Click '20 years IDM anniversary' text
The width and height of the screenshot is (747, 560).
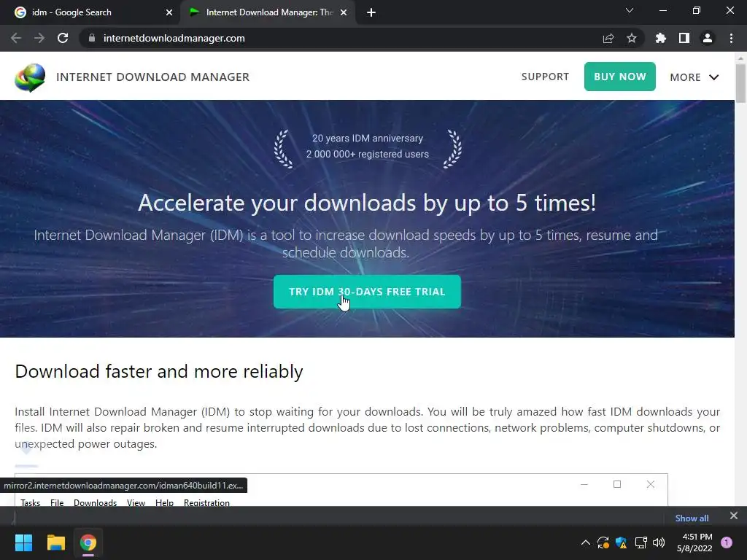pyautogui.click(x=368, y=138)
